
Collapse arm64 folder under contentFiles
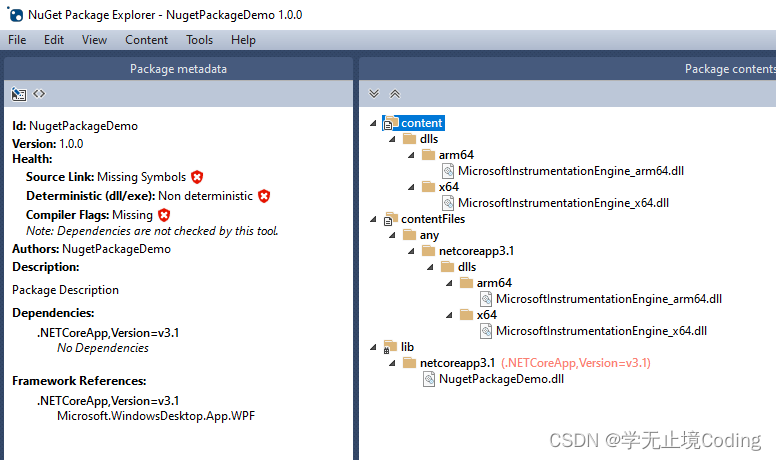[x=449, y=283]
